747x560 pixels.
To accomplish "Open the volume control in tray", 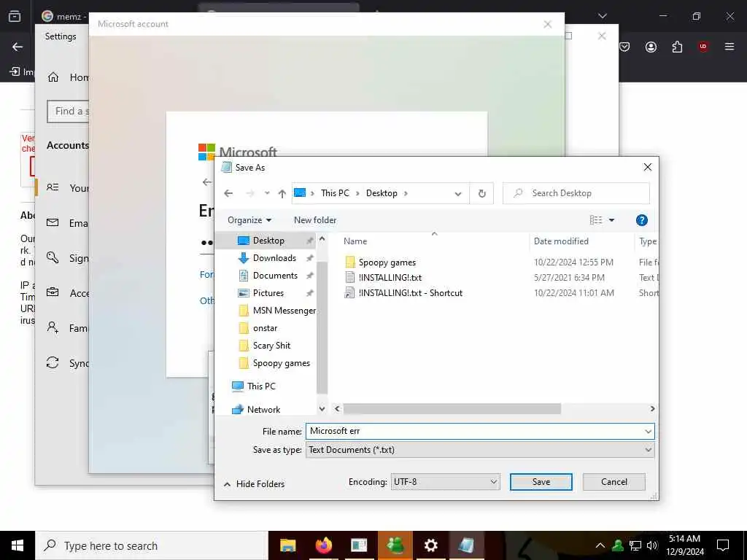I will click(651, 545).
